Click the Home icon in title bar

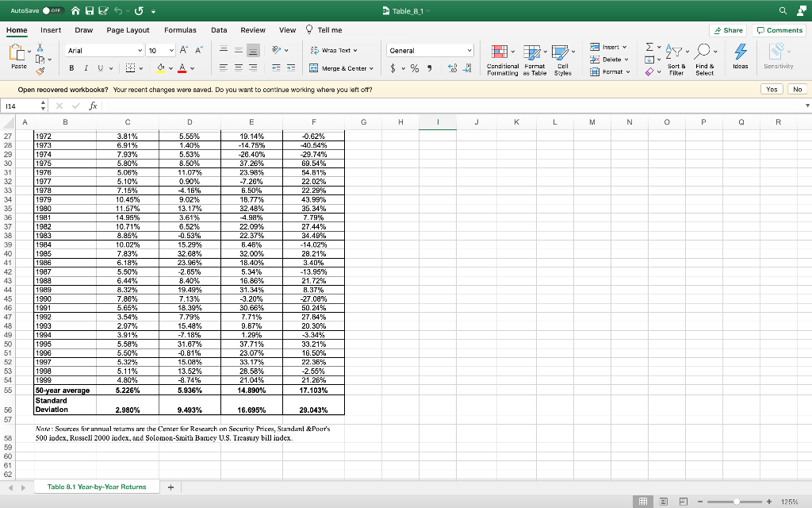pos(75,11)
